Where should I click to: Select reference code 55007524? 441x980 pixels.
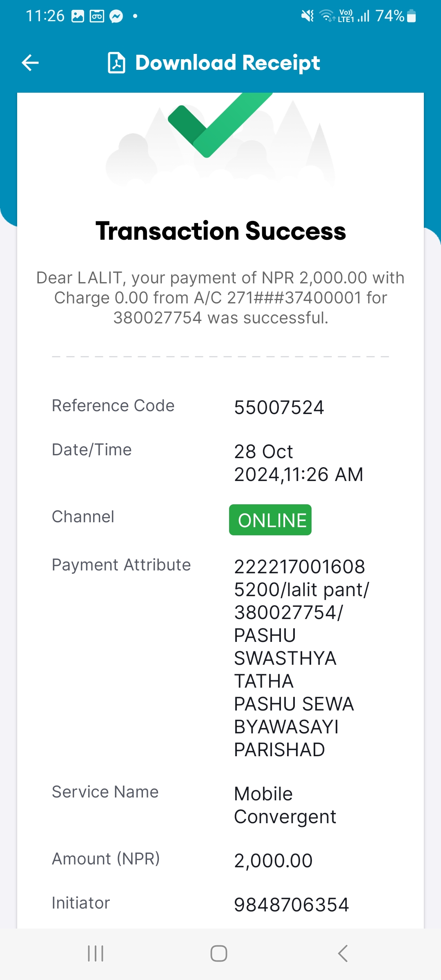pyautogui.click(x=279, y=408)
